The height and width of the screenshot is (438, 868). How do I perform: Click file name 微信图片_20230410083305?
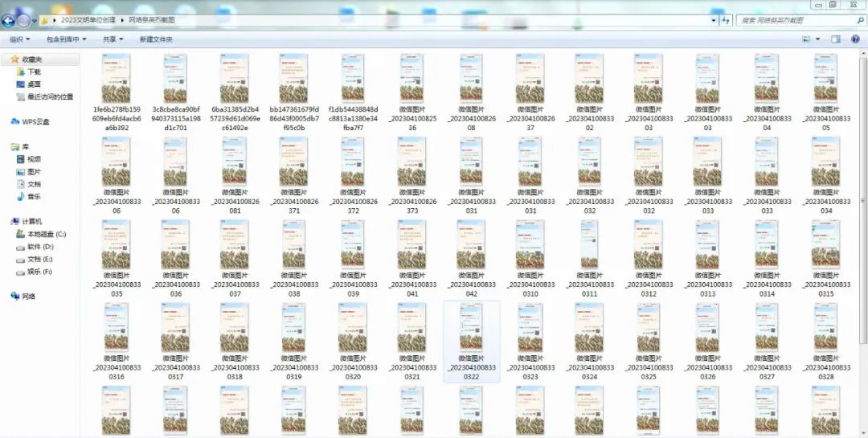[x=826, y=118]
